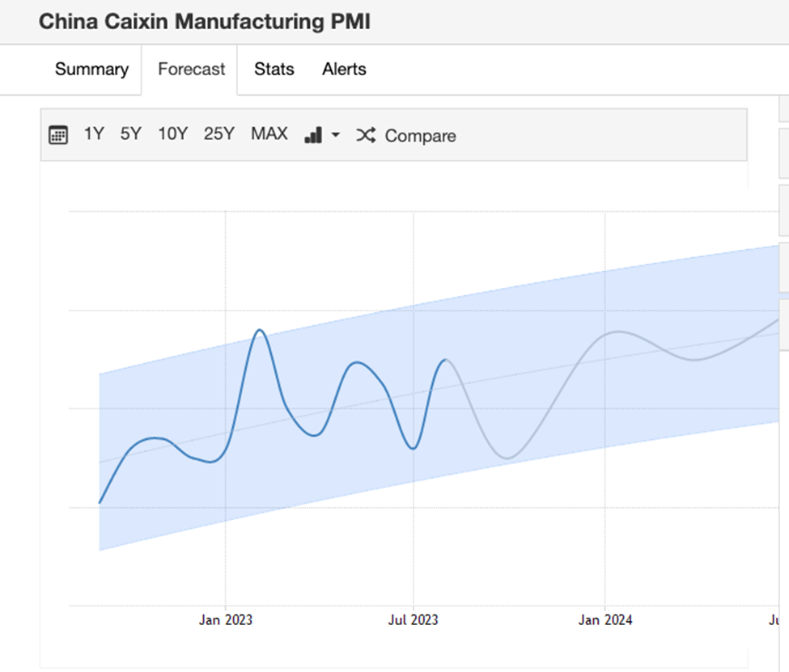789x672 pixels.
Task: Expand the chart type dropdown arrow
Action: [x=335, y=135]
